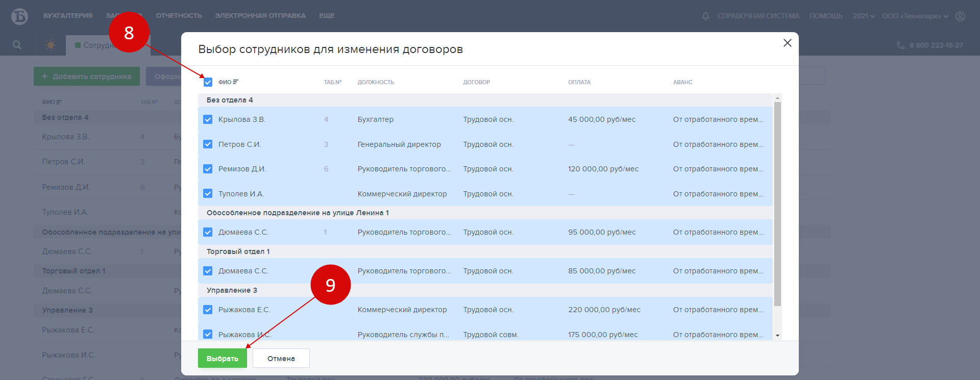
Task: Click Крылова З.В. in background list
Action: [x=66, y=137]
